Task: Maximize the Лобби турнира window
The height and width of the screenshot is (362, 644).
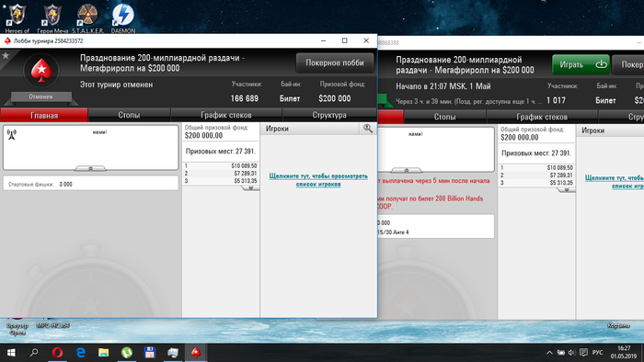Action: 345,40
